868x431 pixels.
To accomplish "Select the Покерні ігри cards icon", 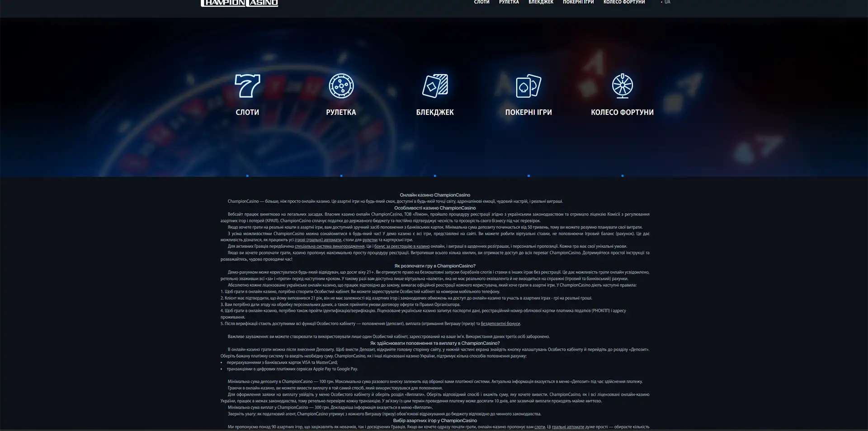I will click(x=528, y=86).
